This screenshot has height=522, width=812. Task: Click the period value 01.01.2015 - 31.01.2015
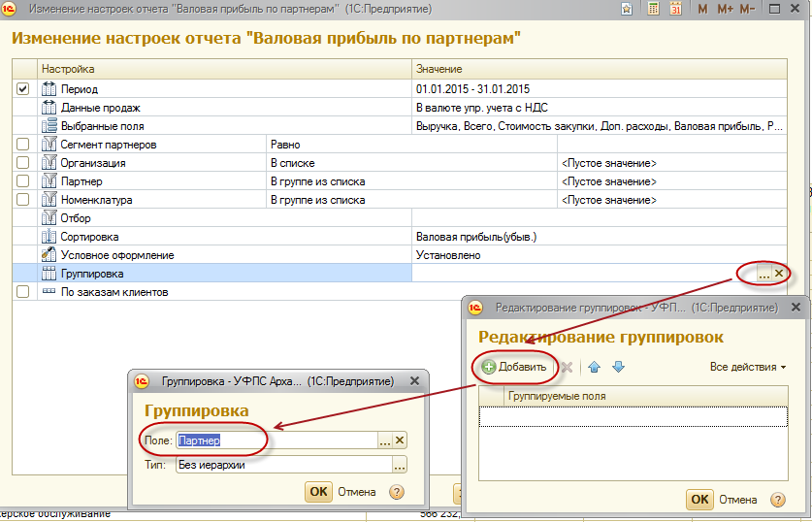point(472,89)
